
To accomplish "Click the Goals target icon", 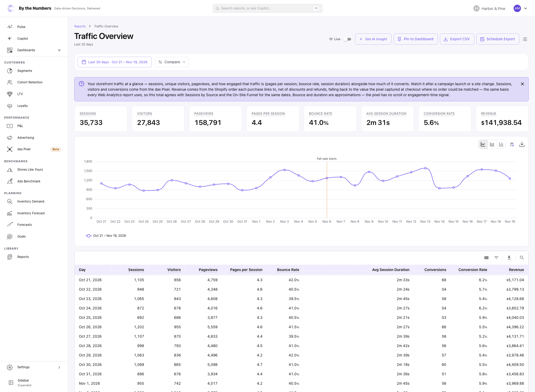I will pos(10,237).
